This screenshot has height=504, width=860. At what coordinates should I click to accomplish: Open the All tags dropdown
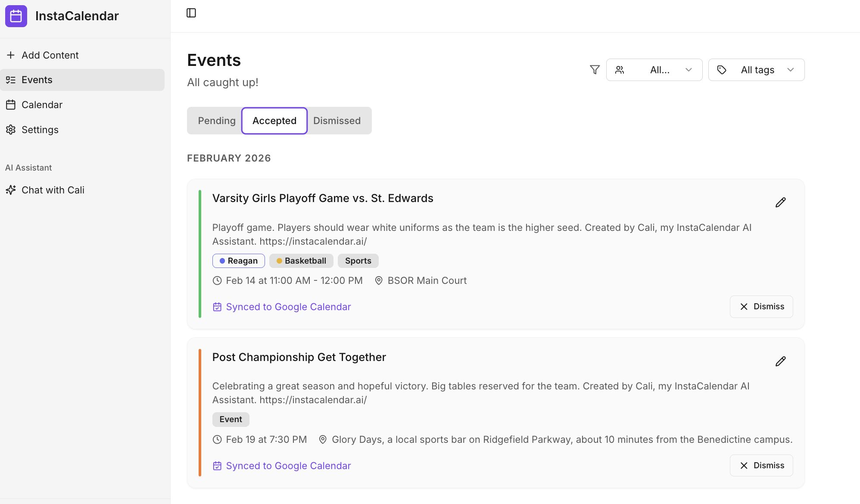756,69
